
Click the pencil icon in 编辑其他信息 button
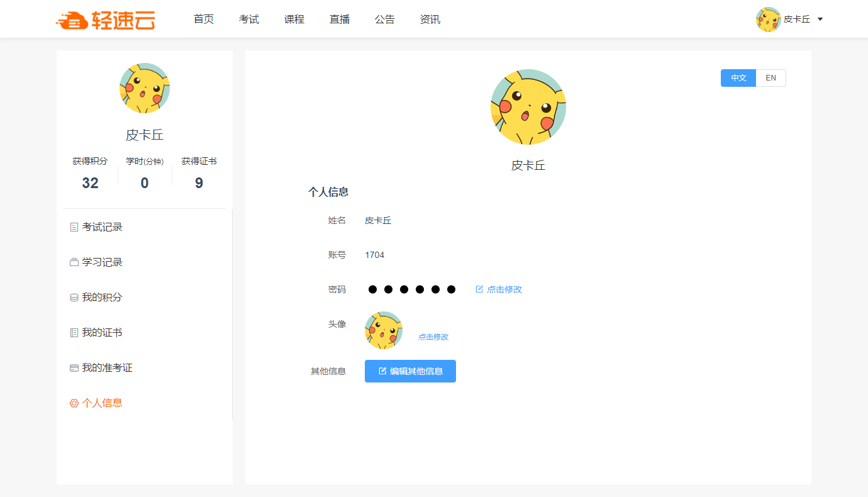(382, 371)
